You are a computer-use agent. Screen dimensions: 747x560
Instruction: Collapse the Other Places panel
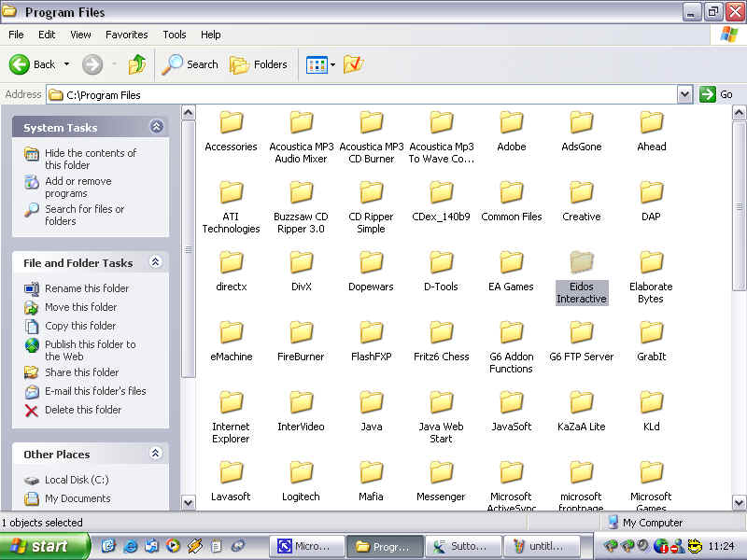pyautogui.click(x=155, y=454)
